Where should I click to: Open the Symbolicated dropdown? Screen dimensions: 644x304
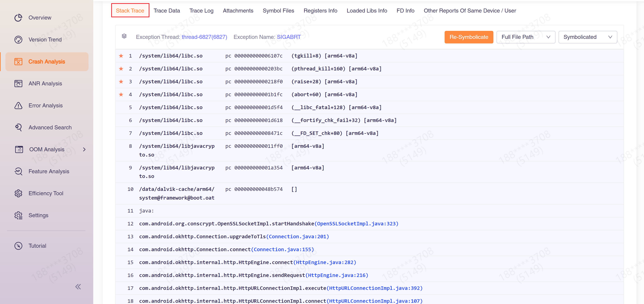pos(588,37)
